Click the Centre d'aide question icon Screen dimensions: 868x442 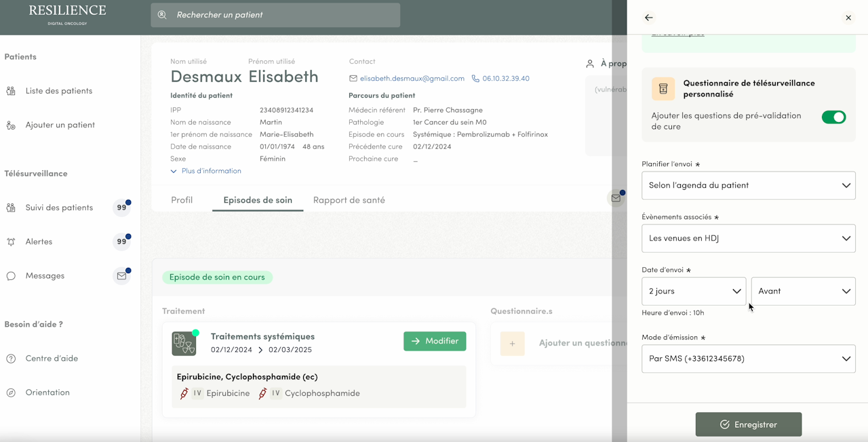11,359
